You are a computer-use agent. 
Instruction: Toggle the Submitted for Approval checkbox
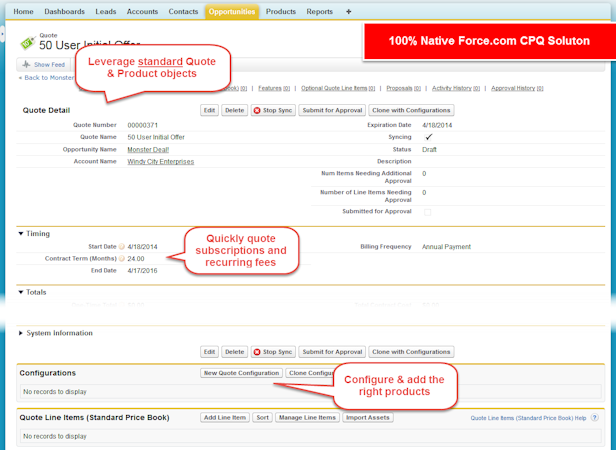pyautogui.click(x=427, y=212)
